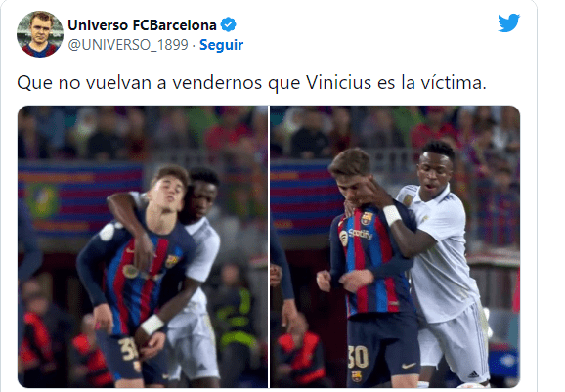565x392 pixels.
Task: Click the white wristband in the right photo
Action: pyautogui.click(x=392, y=214)
